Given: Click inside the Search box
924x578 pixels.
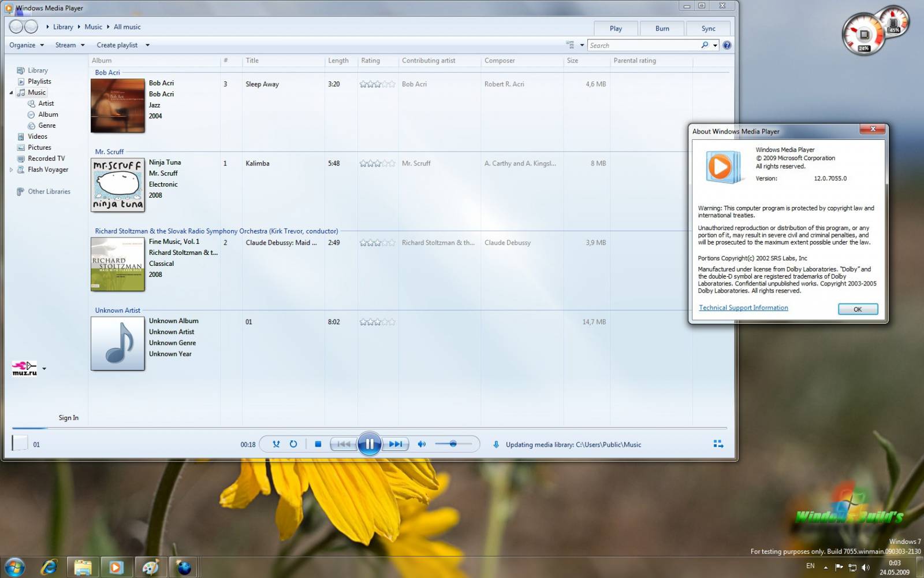Looking at the screenshot, I should 643,45.
